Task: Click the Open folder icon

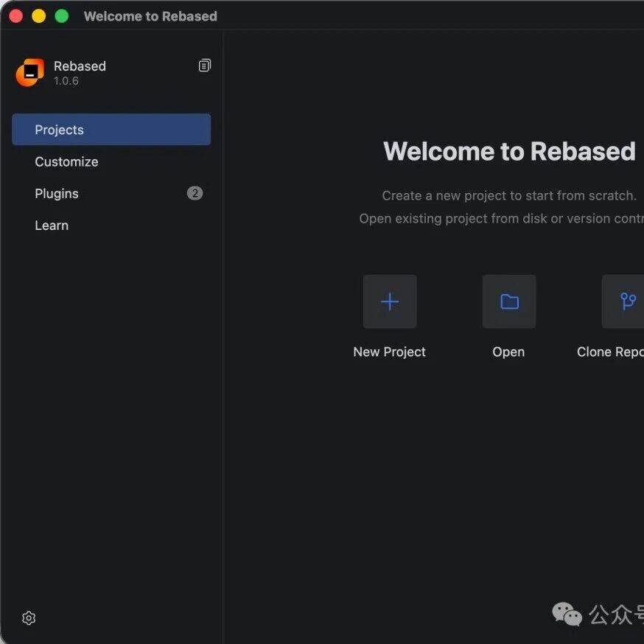Action: coord(509,301)
